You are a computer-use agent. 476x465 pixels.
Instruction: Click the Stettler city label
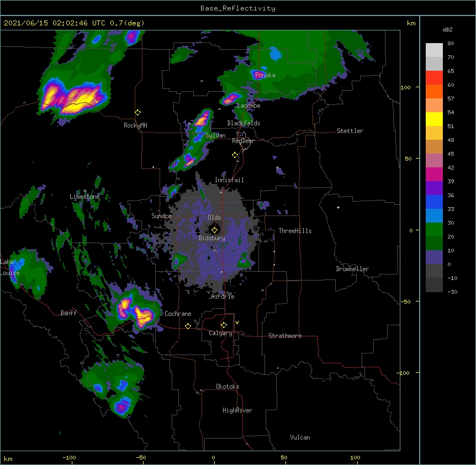pyautogui.click(x=350, y=131)
